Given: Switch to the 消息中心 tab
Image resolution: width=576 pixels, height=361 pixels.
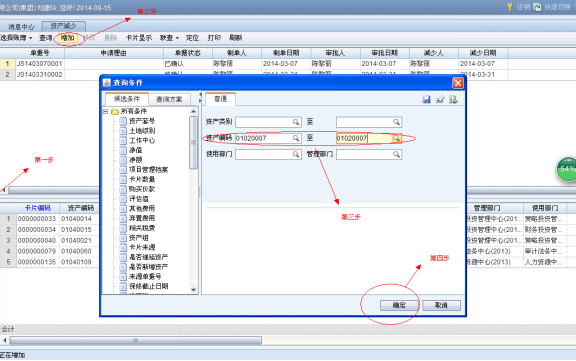Looking at the screenshot, I should [21, 26].
